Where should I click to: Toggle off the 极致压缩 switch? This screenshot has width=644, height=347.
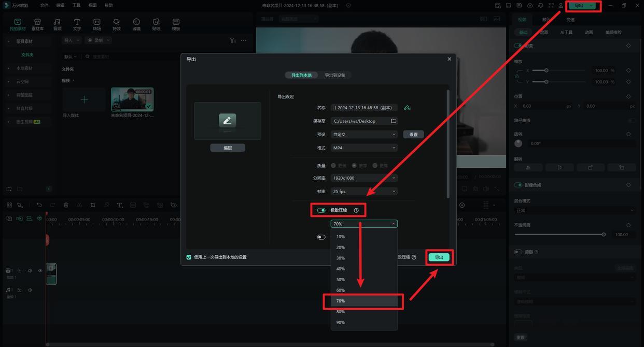click(x=321, y=210)
